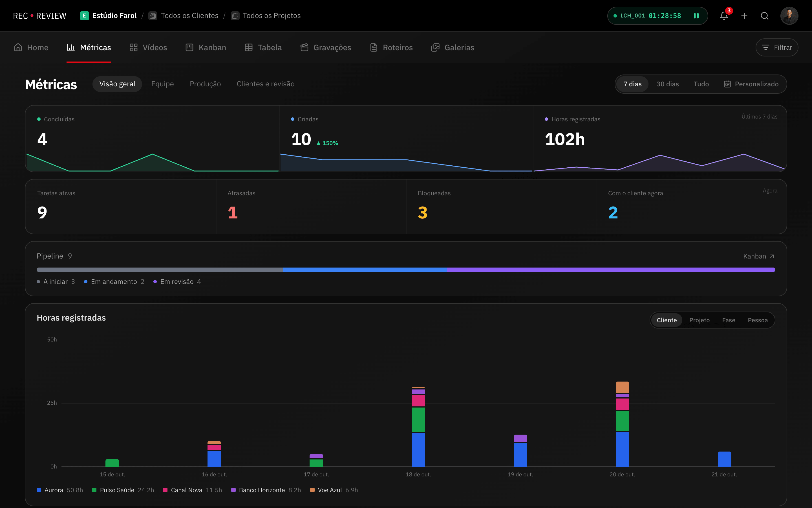Open the Filtrar filter button
Screen dimensions: 812x508
(x=777, y=47)
